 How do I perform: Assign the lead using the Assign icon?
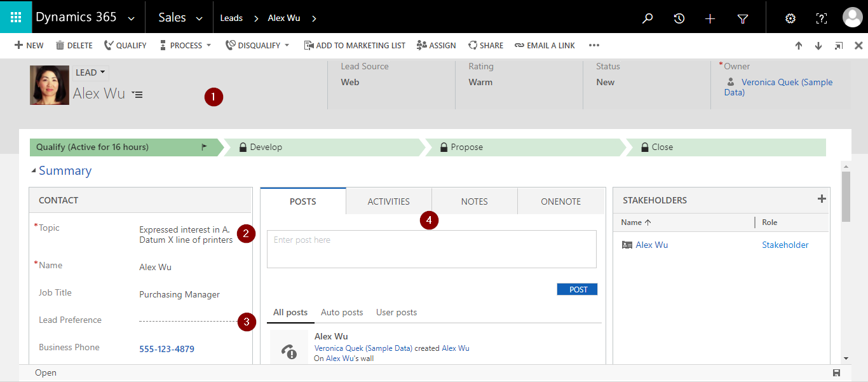click(x=436, y=45)
